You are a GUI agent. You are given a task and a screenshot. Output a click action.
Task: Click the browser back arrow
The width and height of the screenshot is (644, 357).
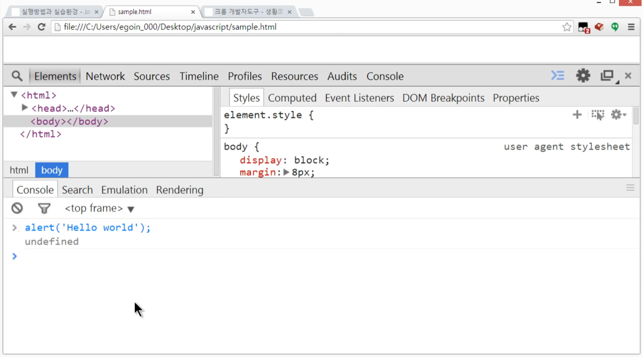[x=12, y=27]
